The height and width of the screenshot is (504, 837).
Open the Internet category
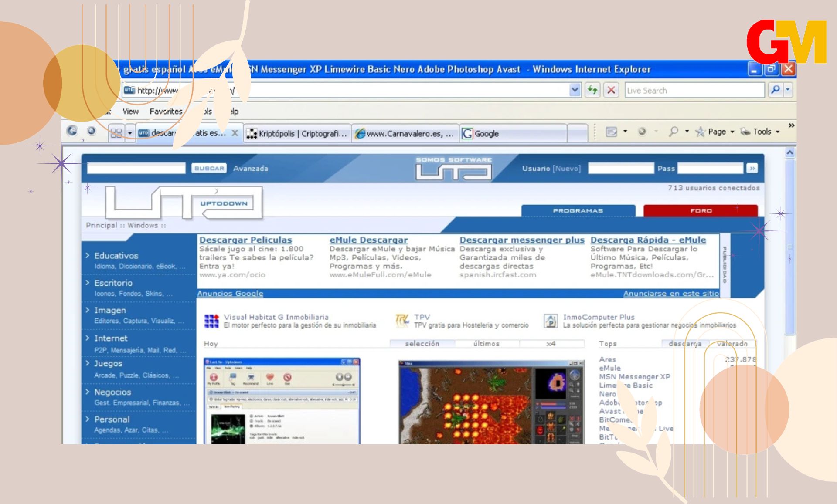[x=111, y=338]
